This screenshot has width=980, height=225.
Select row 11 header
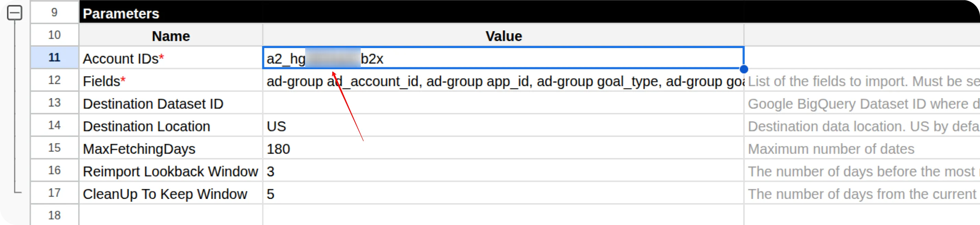[x=55, y=58]
